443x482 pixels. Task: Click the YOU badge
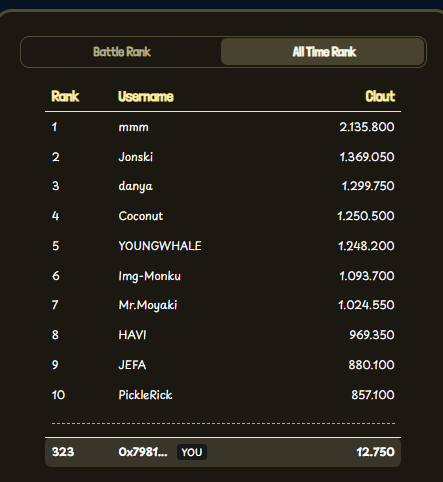[x=192, y=452]
